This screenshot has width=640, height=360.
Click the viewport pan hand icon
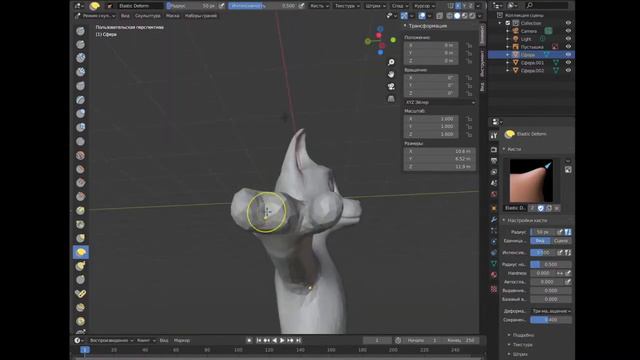391,74
